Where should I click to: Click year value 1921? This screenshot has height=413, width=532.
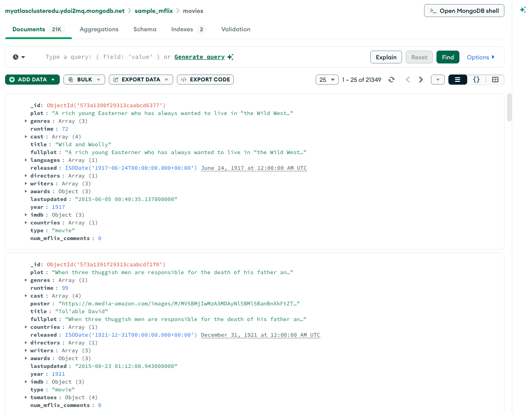click(x=58, y=374)
